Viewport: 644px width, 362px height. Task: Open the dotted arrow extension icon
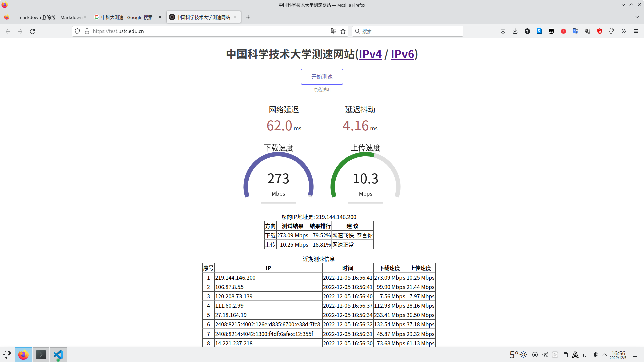pyautogui.click(x=612, y=31)
